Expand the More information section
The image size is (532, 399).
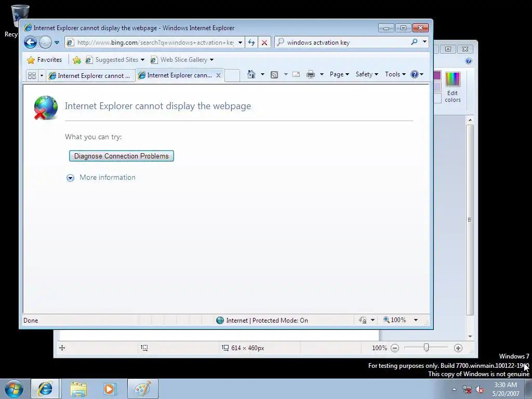[x=101, y=178]
